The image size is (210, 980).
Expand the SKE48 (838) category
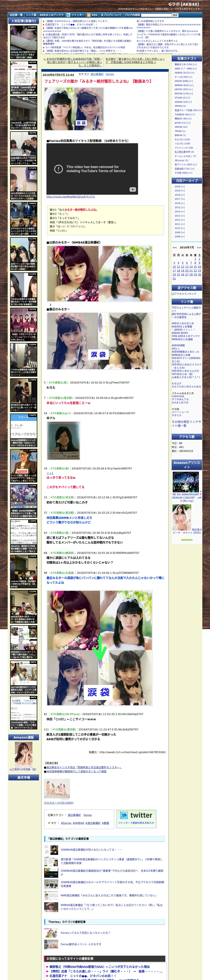(191, 81)
